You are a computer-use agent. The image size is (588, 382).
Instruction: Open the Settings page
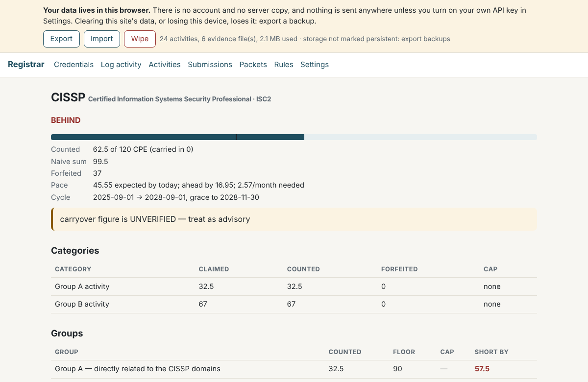point(315,65)
